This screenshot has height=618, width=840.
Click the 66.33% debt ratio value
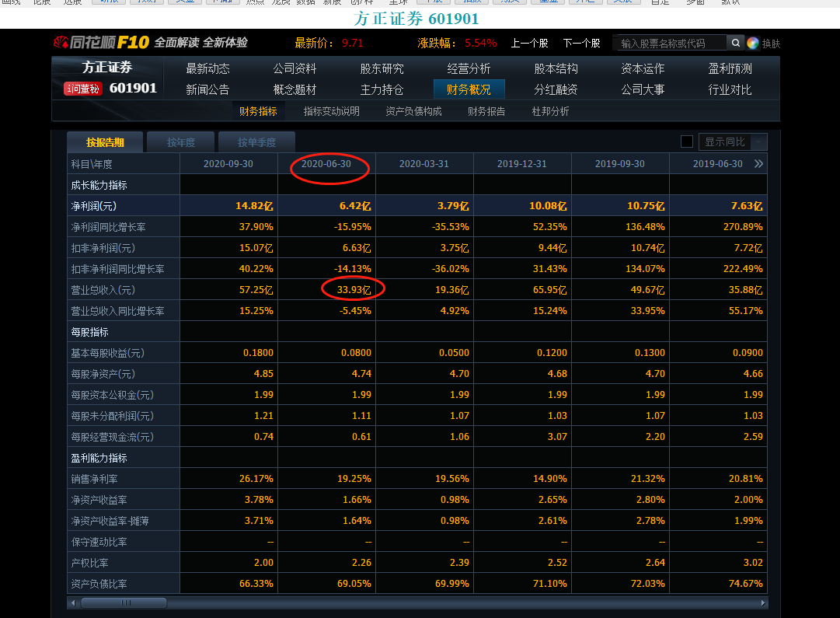256,584
